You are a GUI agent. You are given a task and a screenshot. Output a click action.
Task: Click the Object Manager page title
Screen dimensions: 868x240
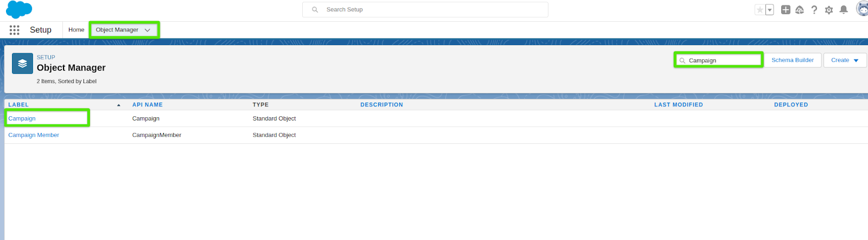coord(71,68)
